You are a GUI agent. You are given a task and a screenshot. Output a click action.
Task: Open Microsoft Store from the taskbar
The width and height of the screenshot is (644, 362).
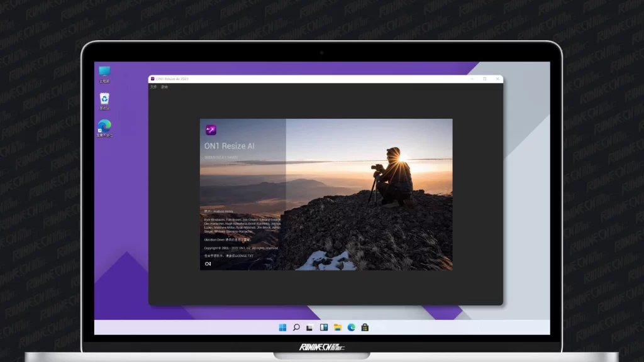point(365,327)
